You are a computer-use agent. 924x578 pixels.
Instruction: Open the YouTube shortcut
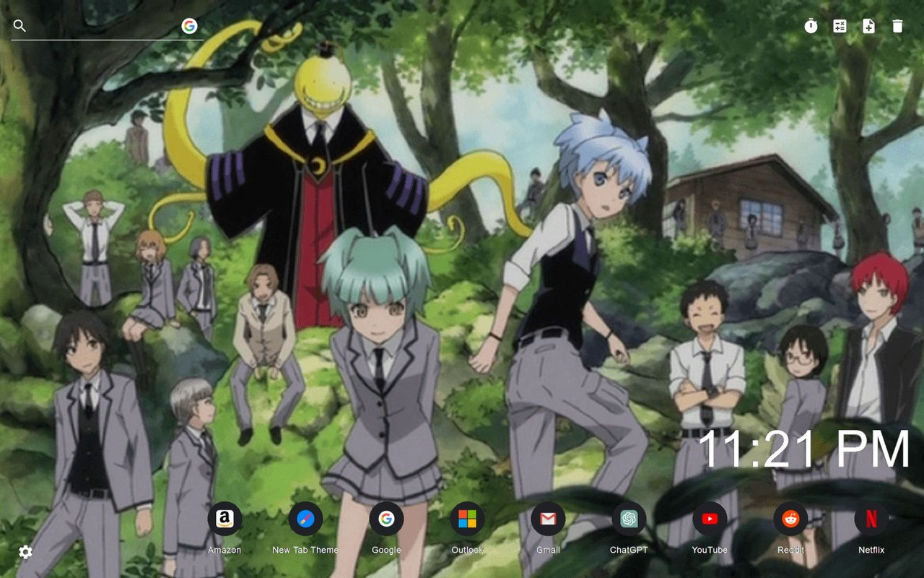click(x=710, y=519)
